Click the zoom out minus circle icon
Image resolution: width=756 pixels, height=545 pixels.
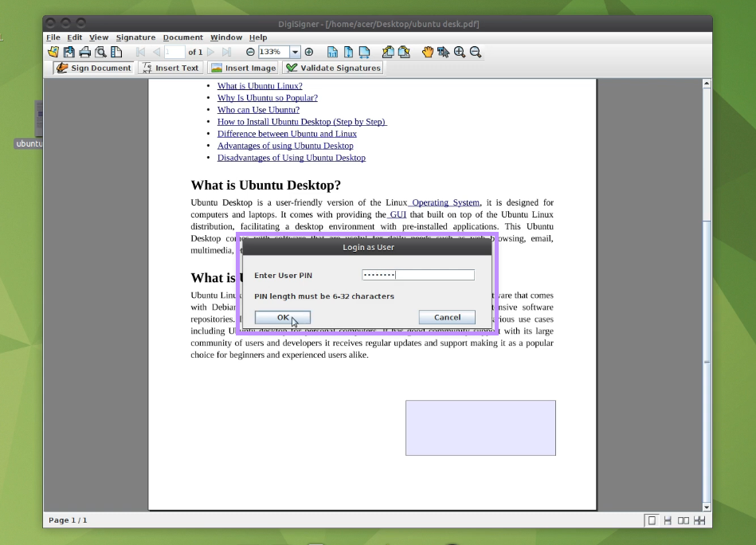pos(250,52)
